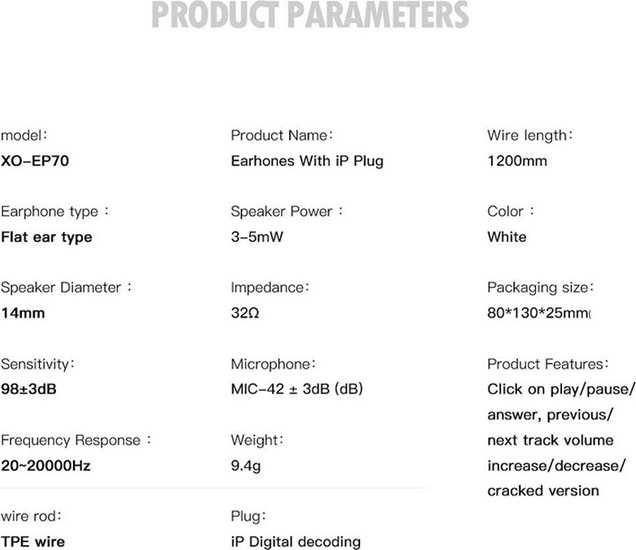Select the 14mm speaker diameter value

point(22,312)
